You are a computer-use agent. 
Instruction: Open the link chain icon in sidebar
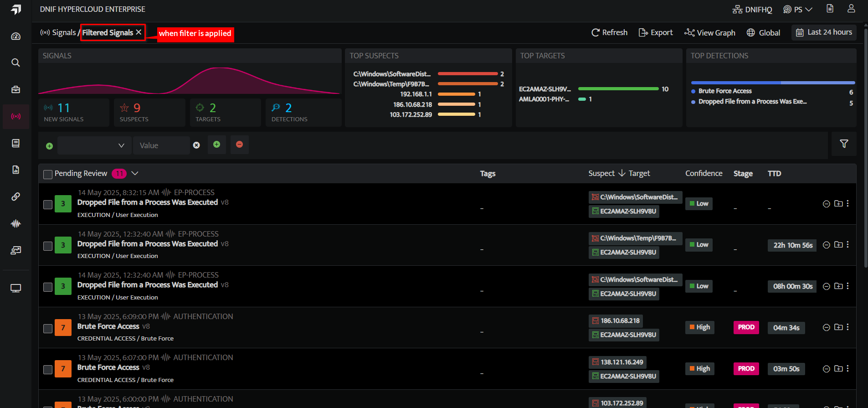tap(16, 196)
